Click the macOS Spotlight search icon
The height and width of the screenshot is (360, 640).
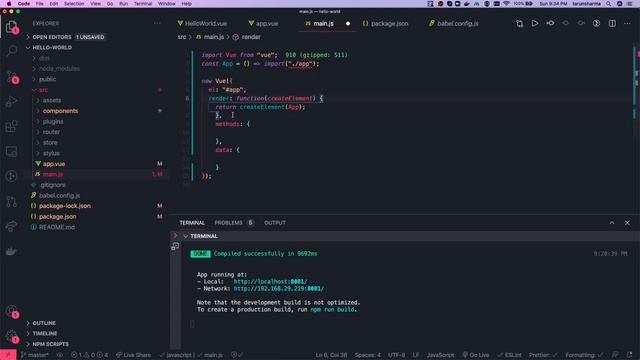pyautogui.click(x=609, y=4)
